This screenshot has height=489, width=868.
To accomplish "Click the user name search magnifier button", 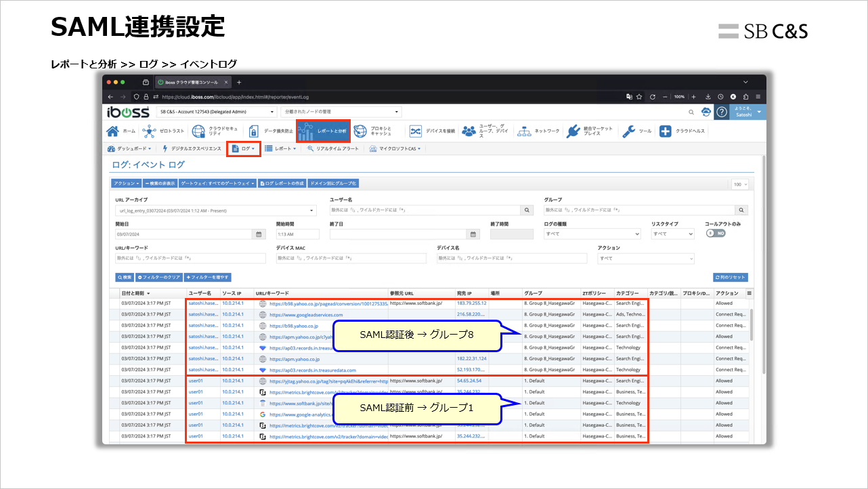I will (527, 211).
